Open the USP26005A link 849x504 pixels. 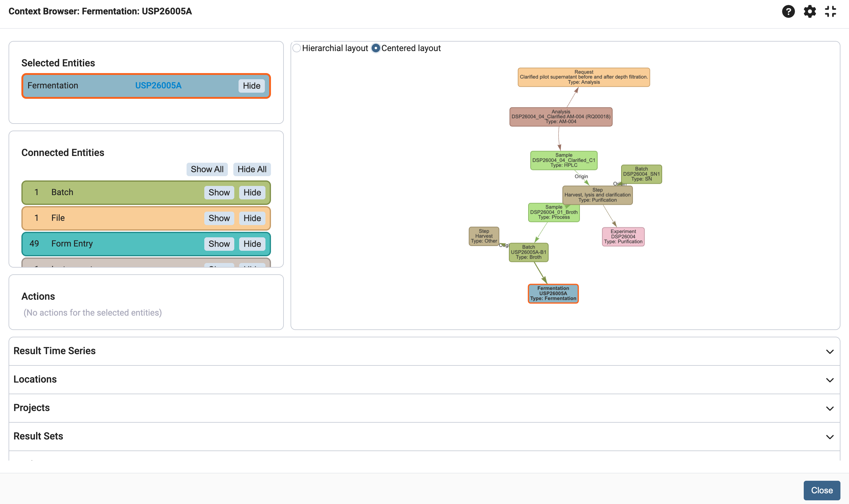tap(158, 86)
